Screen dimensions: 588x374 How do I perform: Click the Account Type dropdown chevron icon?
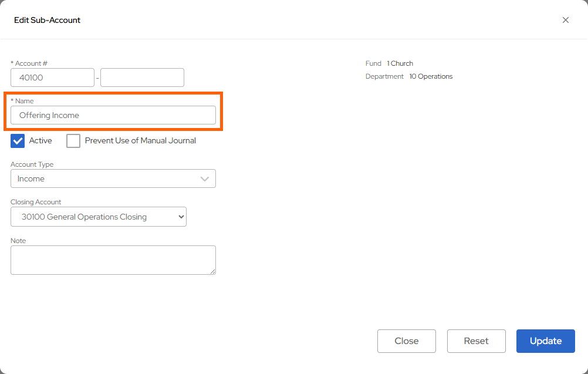click(x=205, y=178)
